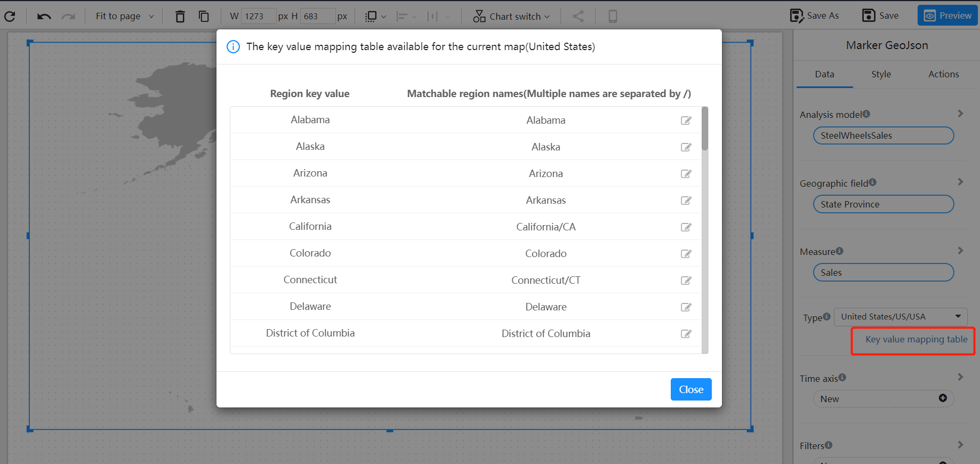The height and width of the screenshot is (464, 980).
Task: Show Filters help info icon
Action: click(x=829, y=445)
